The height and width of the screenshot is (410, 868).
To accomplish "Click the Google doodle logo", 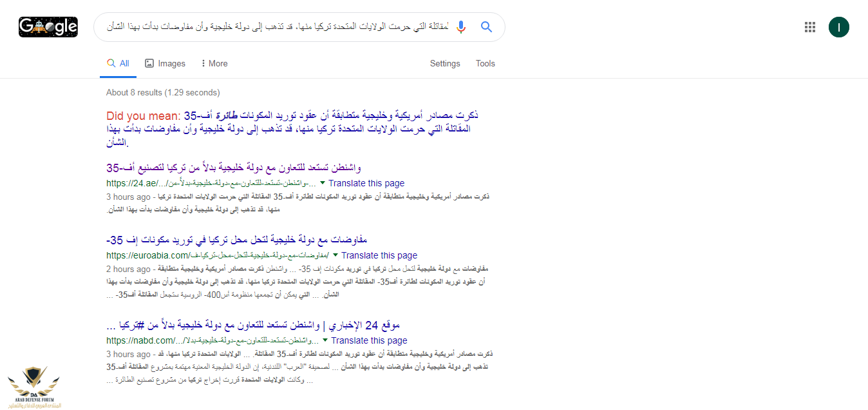I will [x=48, y=26].
